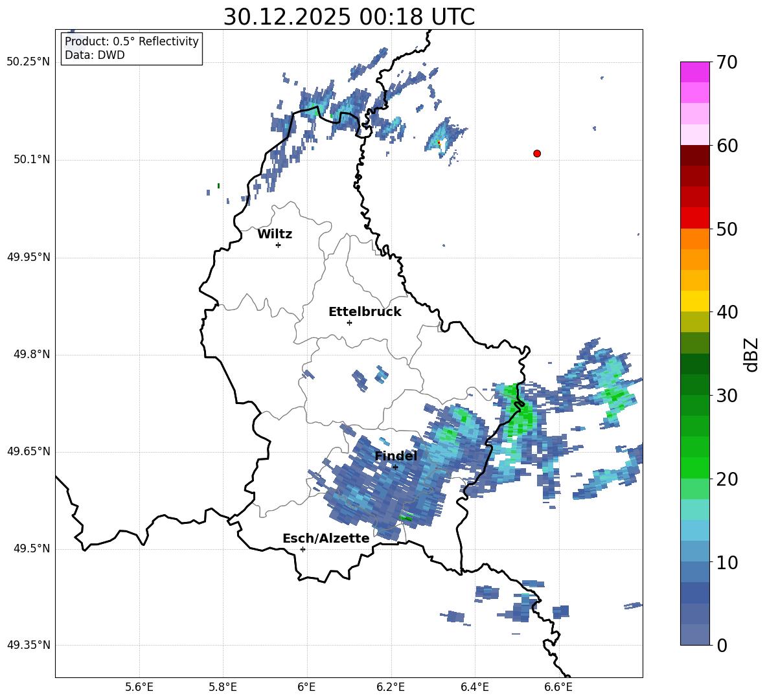The width and height of the screenshot is (767, 700).
Task: Click the cross marker below Wiltz
Action: click(279, 245)
